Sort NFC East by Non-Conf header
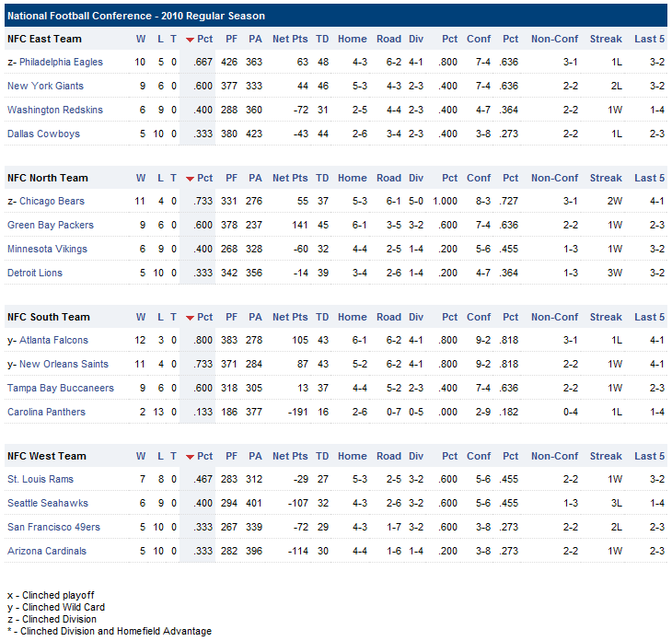 554,39
